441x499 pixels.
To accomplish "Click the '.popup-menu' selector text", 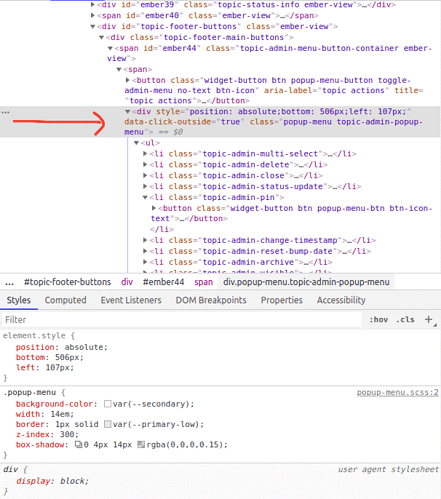I will (30, 392).
